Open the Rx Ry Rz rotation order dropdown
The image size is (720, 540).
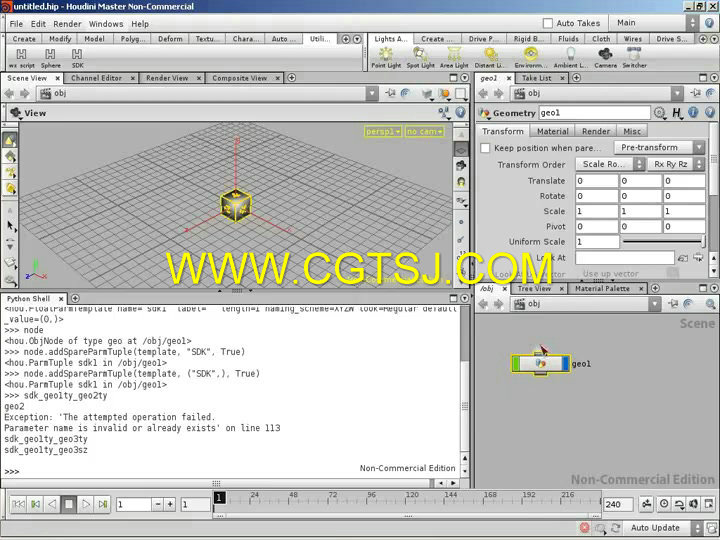tap(676, 164)
